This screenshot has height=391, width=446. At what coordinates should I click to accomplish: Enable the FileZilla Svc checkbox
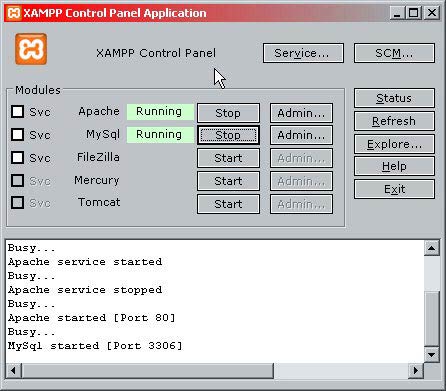point(18,157)
